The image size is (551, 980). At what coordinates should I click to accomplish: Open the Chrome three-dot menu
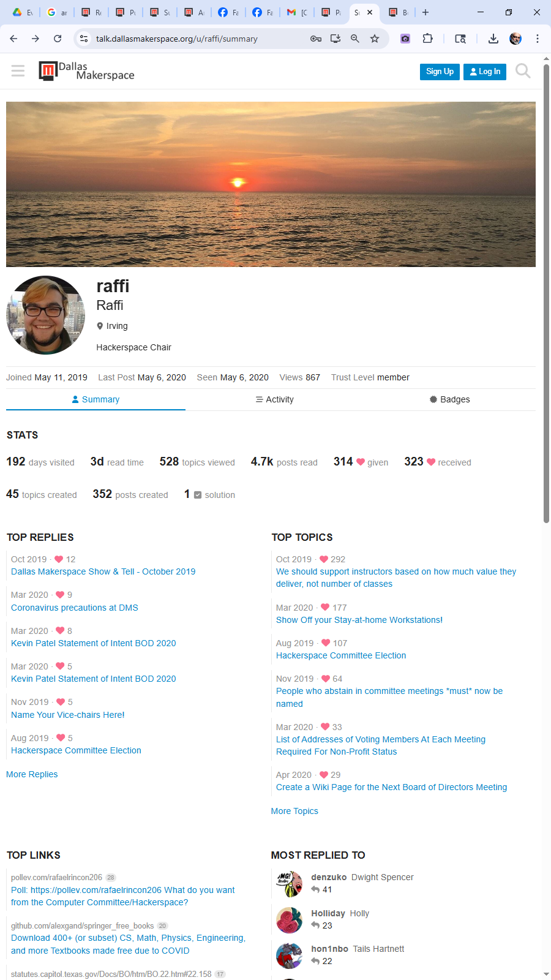538,39
